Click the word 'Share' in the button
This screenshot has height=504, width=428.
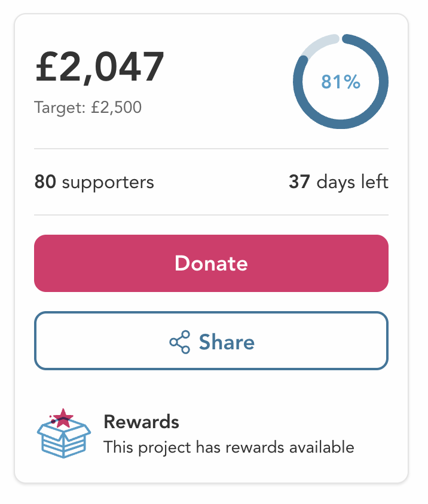point(227,342)
